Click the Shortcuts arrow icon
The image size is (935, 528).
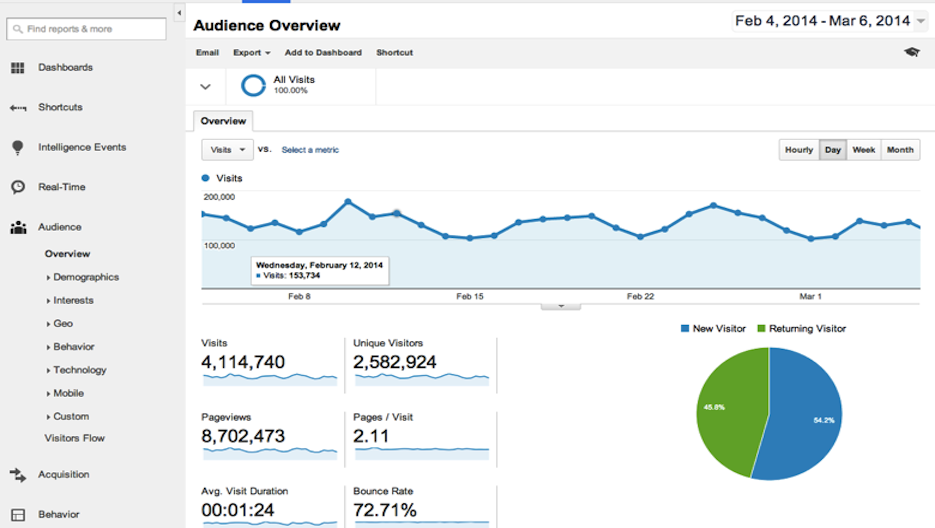[x=18, y=108]
